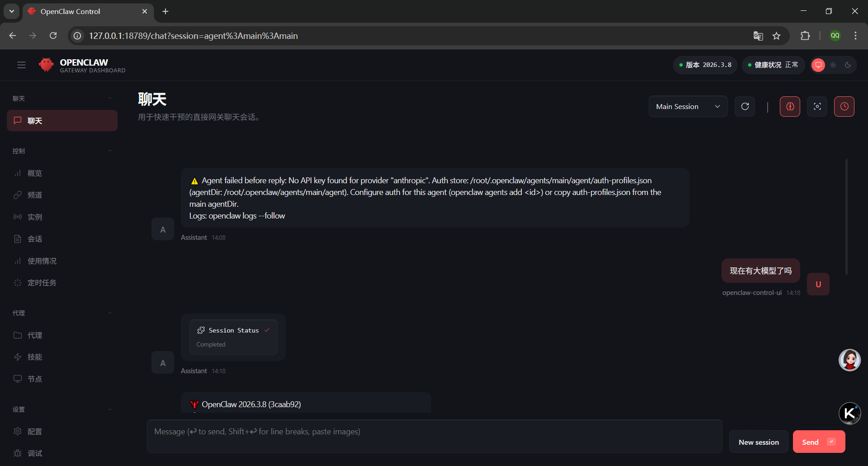Image resolution: width=868 pixels, height=466 pixels.
Task: Click the OpenClaw lobster logo
Action: [46, 65]
